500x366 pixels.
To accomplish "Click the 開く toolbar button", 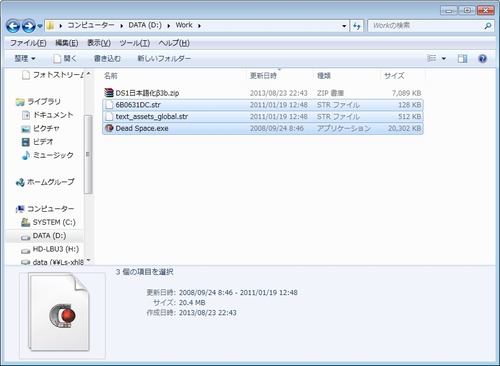I will point(65,59).
